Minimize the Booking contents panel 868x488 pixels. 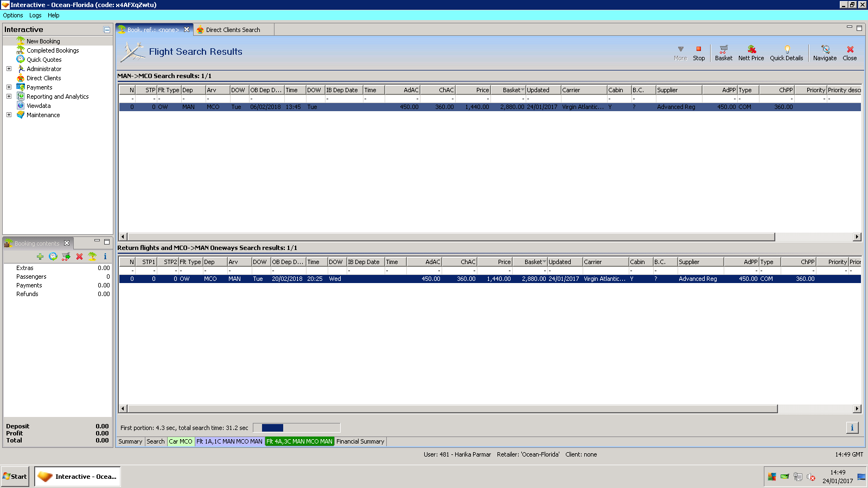pyautogui.click(x=97, y=241)
